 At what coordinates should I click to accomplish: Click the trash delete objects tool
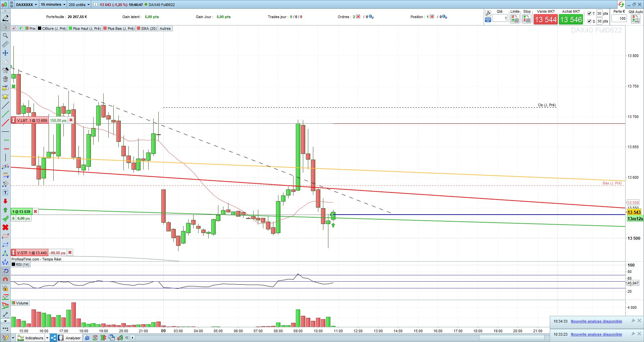[x=5, y=79]
